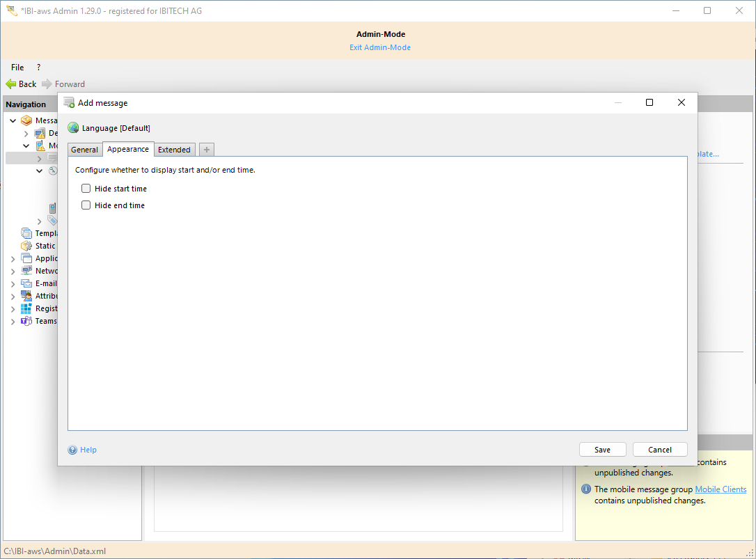Check the Hide end time option
The width and height of the screenshot is (756, 559).
coord(86,205)
